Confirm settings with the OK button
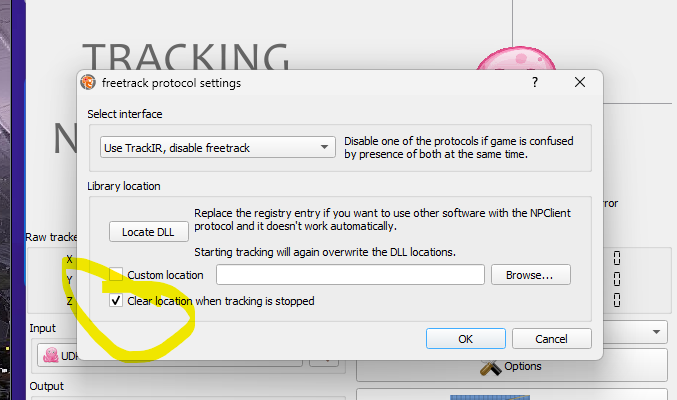Screen dimensions: 677x400 pyautogui.click(x=465, y=339)
